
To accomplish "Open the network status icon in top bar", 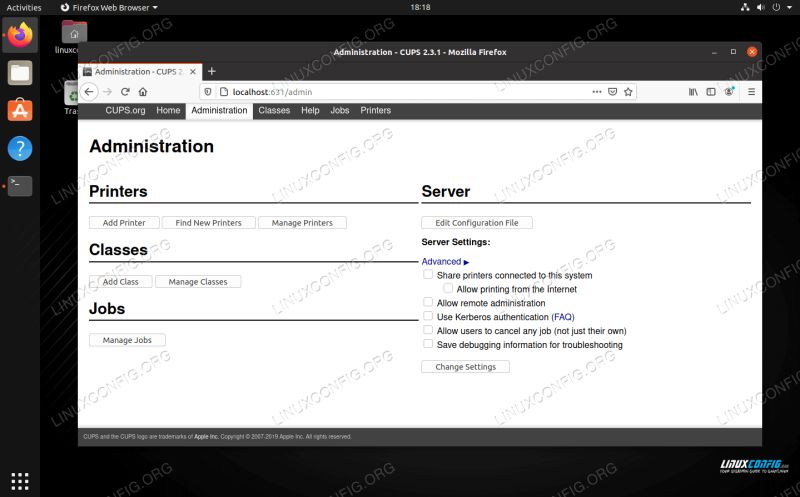I will point(745,7).
